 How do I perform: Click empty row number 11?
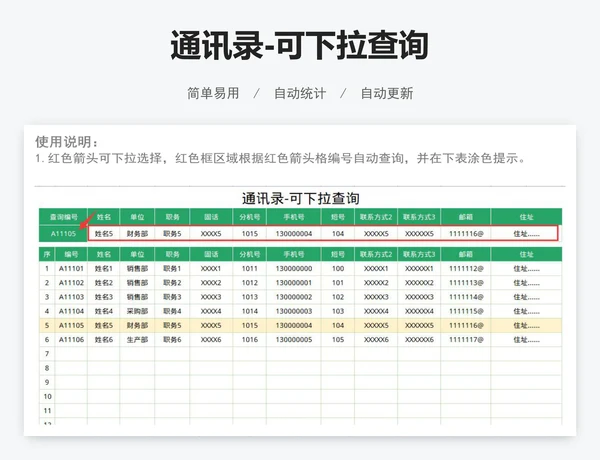coord(47,410)
